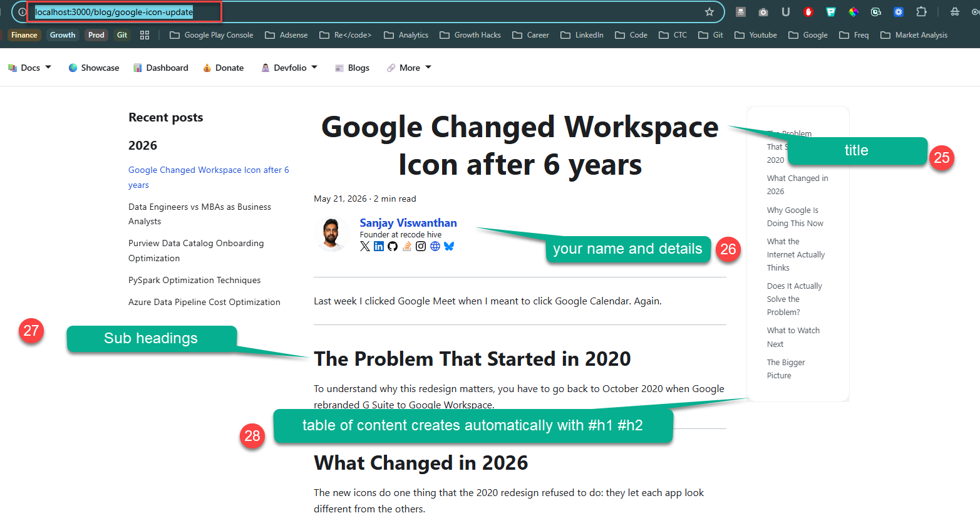980x528 pixels.
Task: Open the author's Stack Overflow icon
Action: tap(407, 246)
